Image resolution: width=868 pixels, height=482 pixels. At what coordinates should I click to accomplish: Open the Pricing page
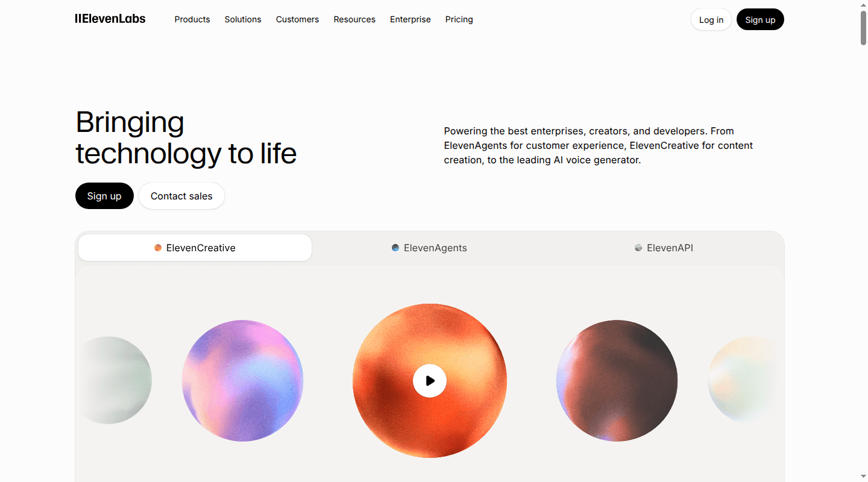tap(459, 19)
